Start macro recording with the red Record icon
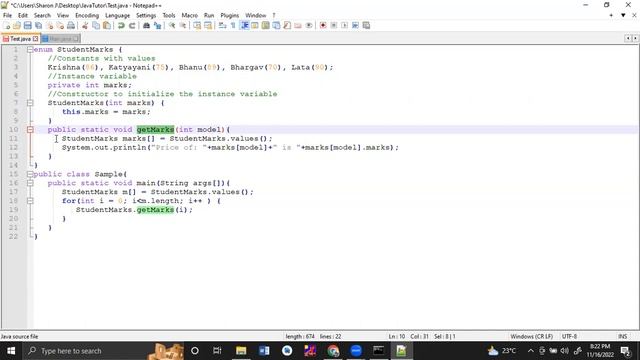Viewport: 640px width, 360px height. point(323,26)
